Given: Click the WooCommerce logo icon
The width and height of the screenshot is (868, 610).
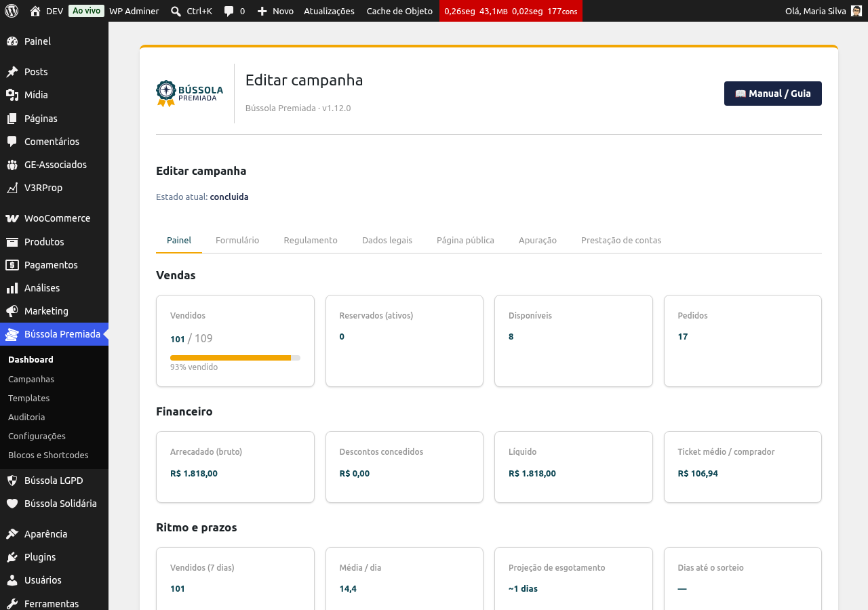Looking at the screenshot, I should 12,218.
